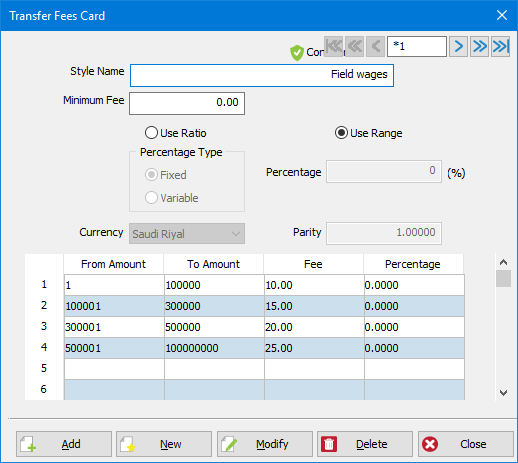The height and width of the screenshot is (463, 518).
Task: Go to the next record arrow
Action: 458,46
